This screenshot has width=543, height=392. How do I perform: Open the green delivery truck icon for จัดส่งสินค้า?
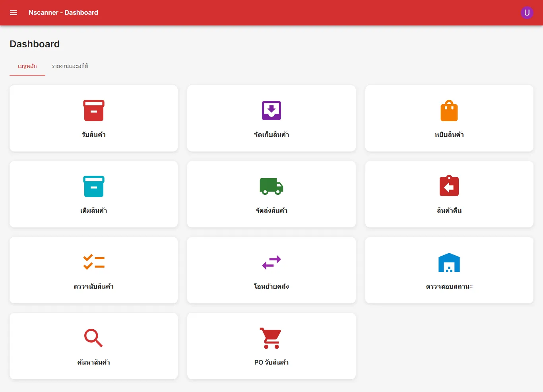(271, 186)
